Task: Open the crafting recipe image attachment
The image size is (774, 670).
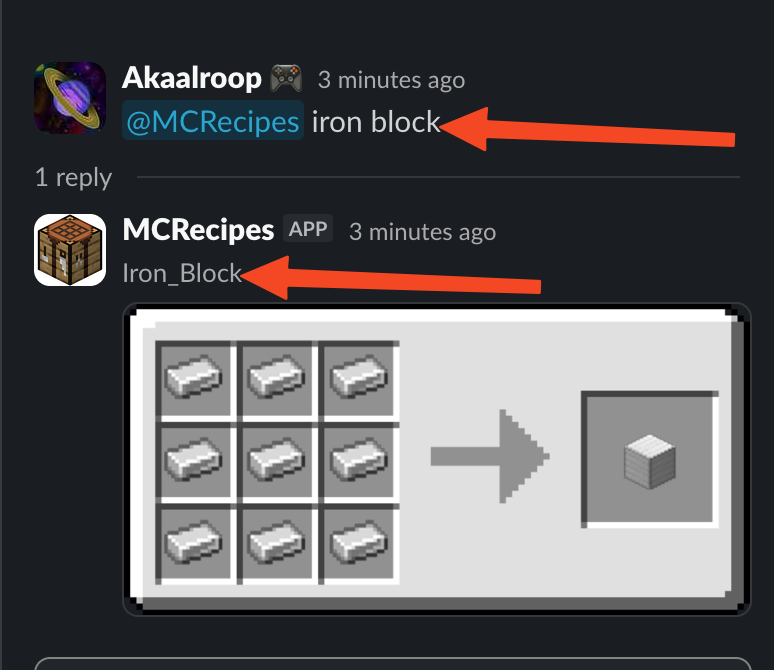Action: [x=437, y=459]
